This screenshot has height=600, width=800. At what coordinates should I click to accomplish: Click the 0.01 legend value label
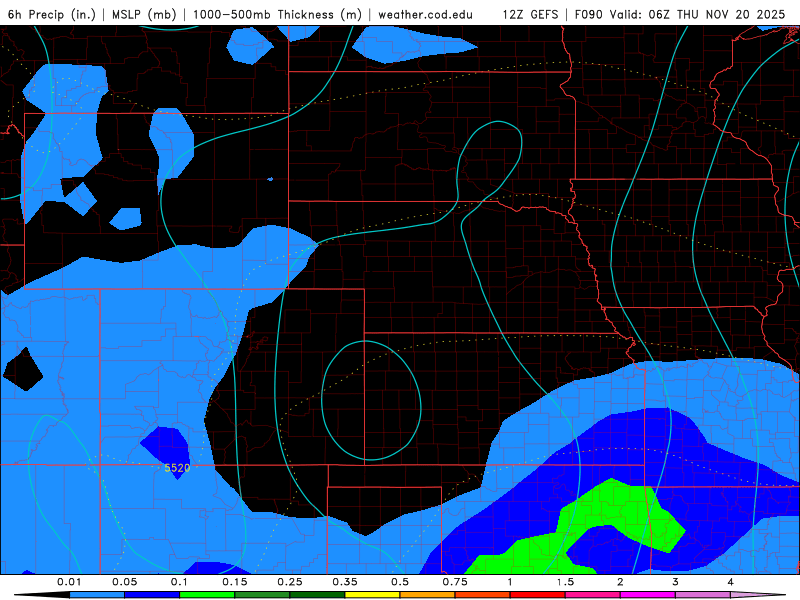point(69,582)
